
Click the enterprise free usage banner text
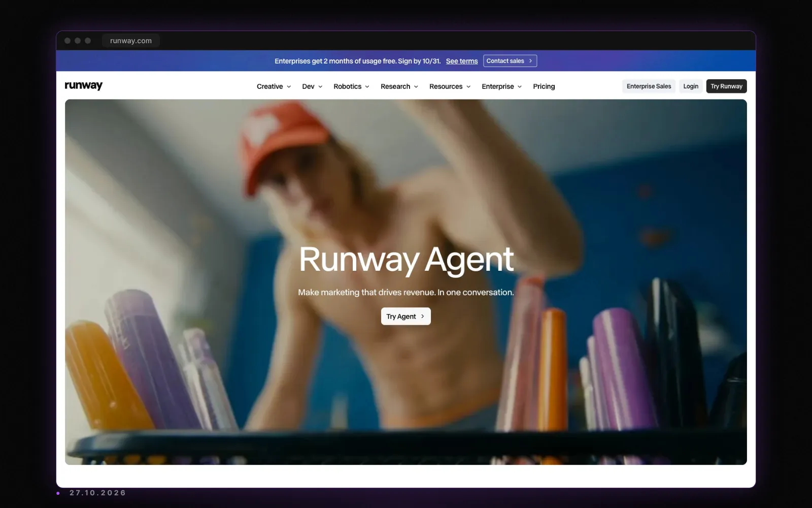(x=357, y=61)
